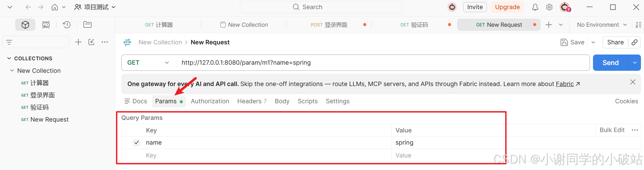Open the HTTP method GET dropdown

pyautogui.click(x=148, y=63)
